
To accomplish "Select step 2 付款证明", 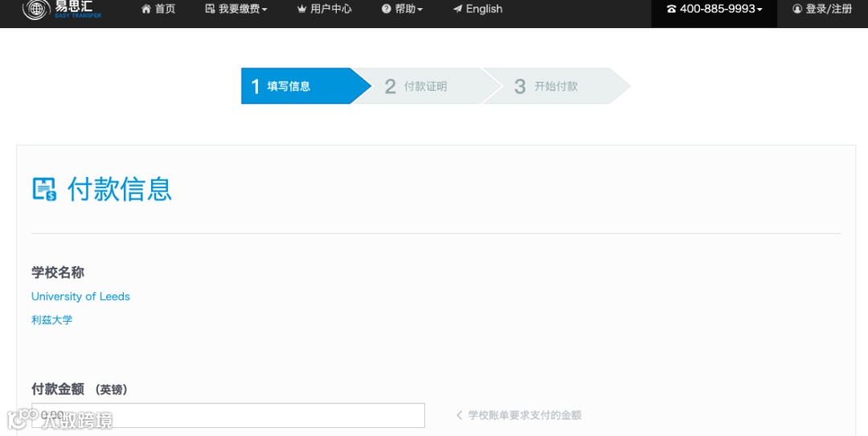I will [x=427, y=86].
